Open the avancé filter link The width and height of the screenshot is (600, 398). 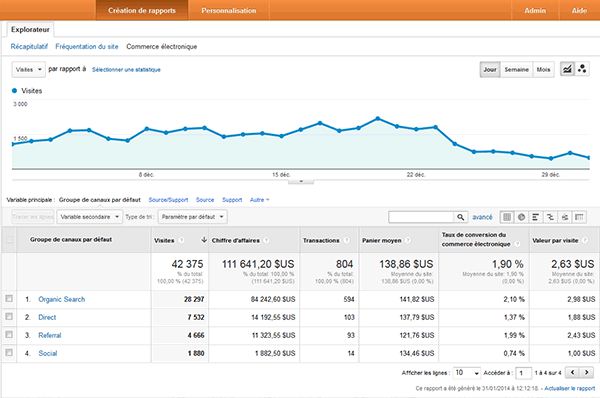coord(482,217)
